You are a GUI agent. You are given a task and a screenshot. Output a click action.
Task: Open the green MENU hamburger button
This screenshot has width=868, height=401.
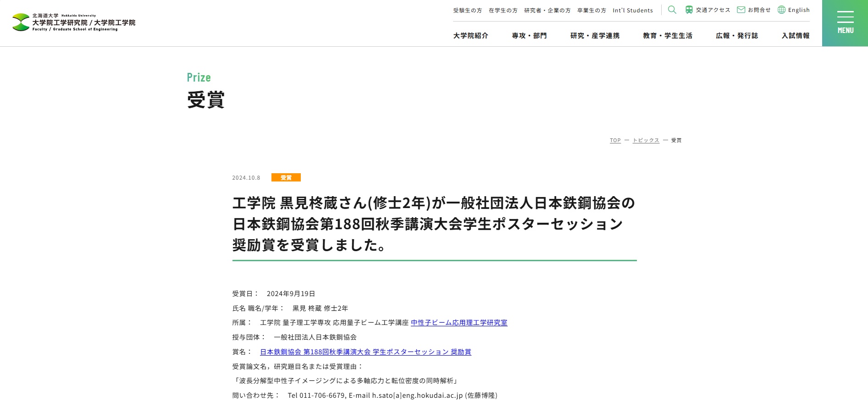click(845, 23)
